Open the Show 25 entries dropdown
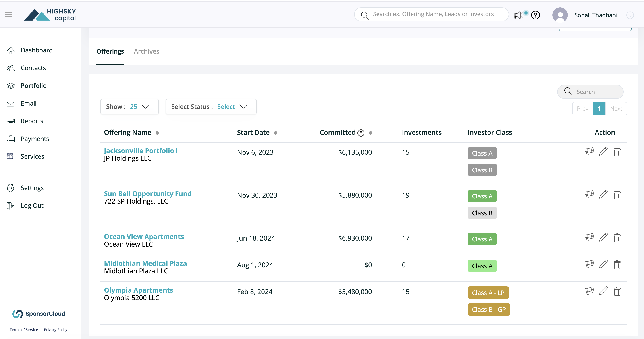Viewport: 644px width, 339px height. pyautogui.click(x=129, y=107)
